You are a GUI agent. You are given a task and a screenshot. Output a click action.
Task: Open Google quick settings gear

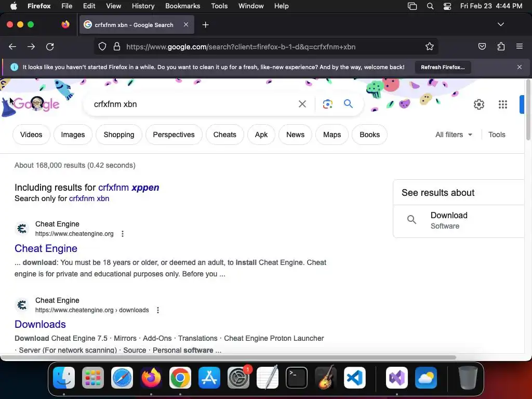coord(478,104)
